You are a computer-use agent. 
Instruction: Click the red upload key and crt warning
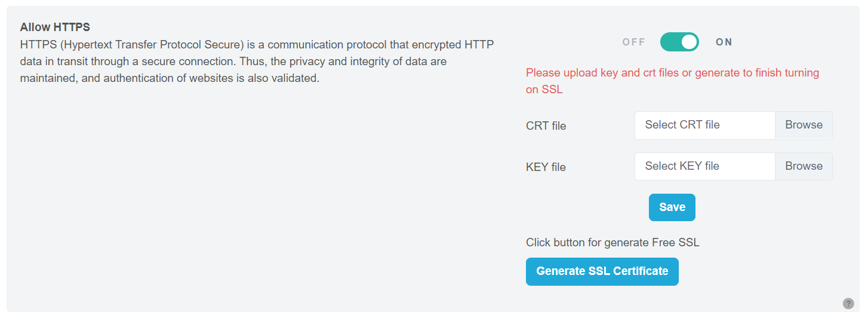(672, 73)
